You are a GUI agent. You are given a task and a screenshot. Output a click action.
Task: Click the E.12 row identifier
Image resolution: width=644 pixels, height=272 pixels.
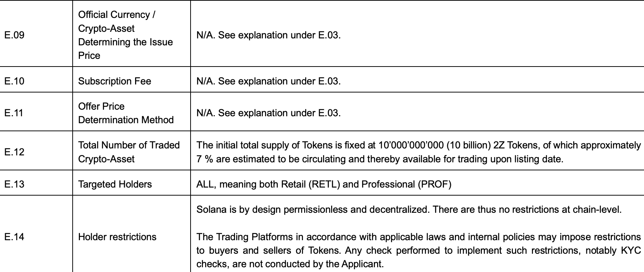coord(15,152)
